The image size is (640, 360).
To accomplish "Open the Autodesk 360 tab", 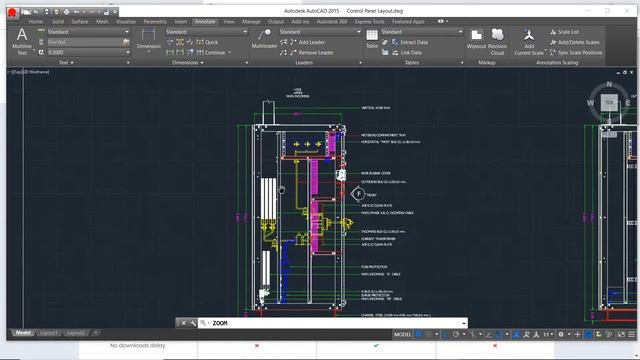I will pyautogui.click(x=332, y=22).
